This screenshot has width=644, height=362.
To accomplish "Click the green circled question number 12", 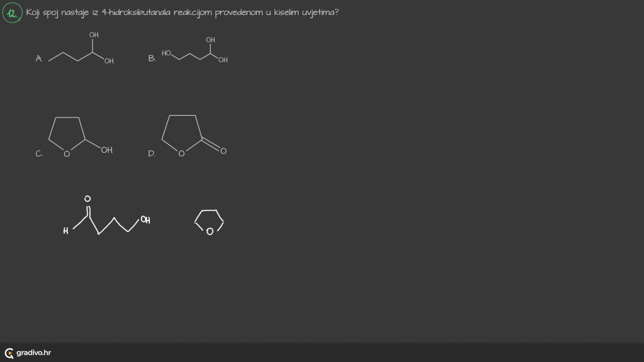I will pos(12,13).
